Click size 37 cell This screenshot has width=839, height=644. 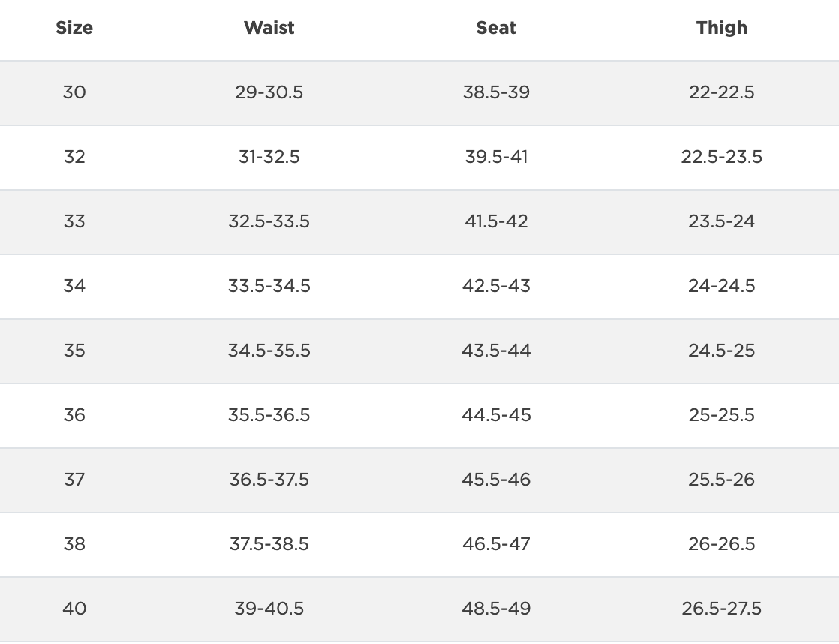[74, 480]
